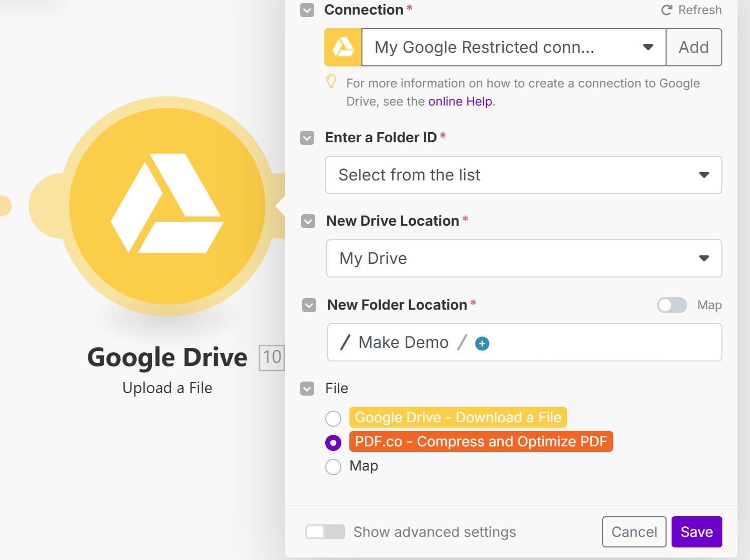Collapse the New Folder Location section
Screen dimensions: 750x560
tap(308, 305)
